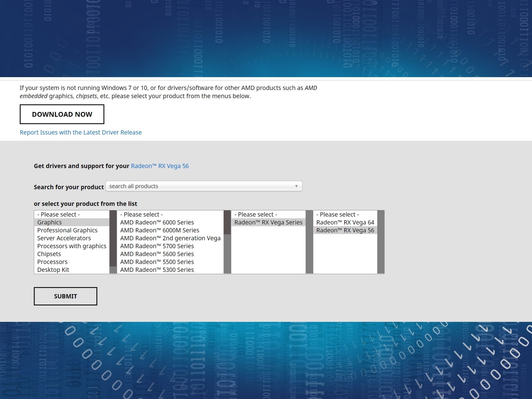The image size is (532, 399).
Task: Choose AMD Radeon 5600 Series
Action: click(171, 254)
